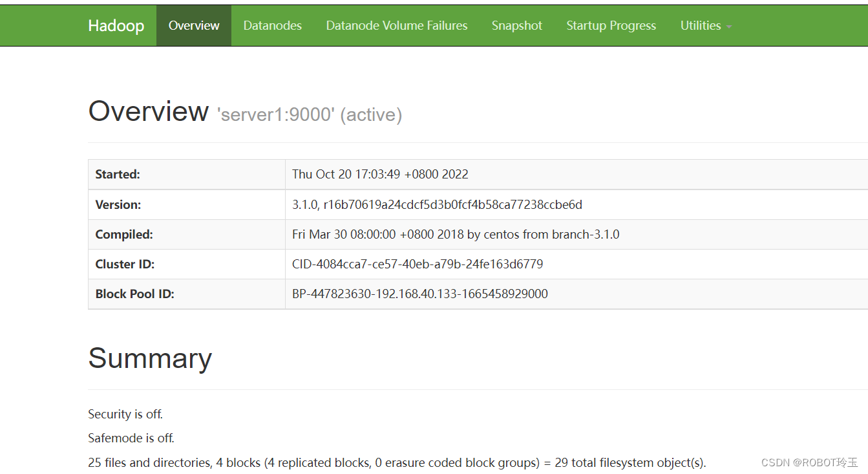View the Startup Progress page
868x474 pixels.
click(611, 25)
